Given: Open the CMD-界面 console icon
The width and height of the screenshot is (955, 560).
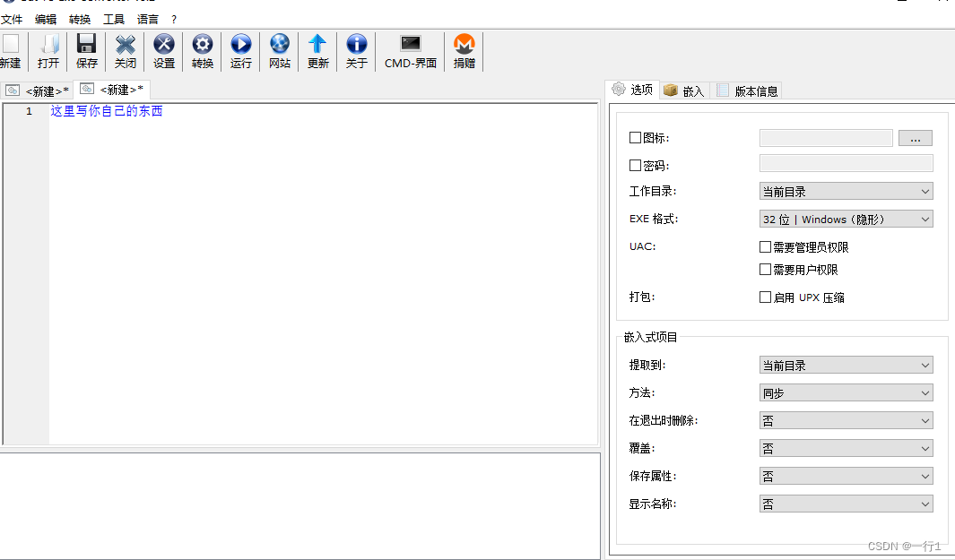Looking at the screenshot, I should pos(411,44).
